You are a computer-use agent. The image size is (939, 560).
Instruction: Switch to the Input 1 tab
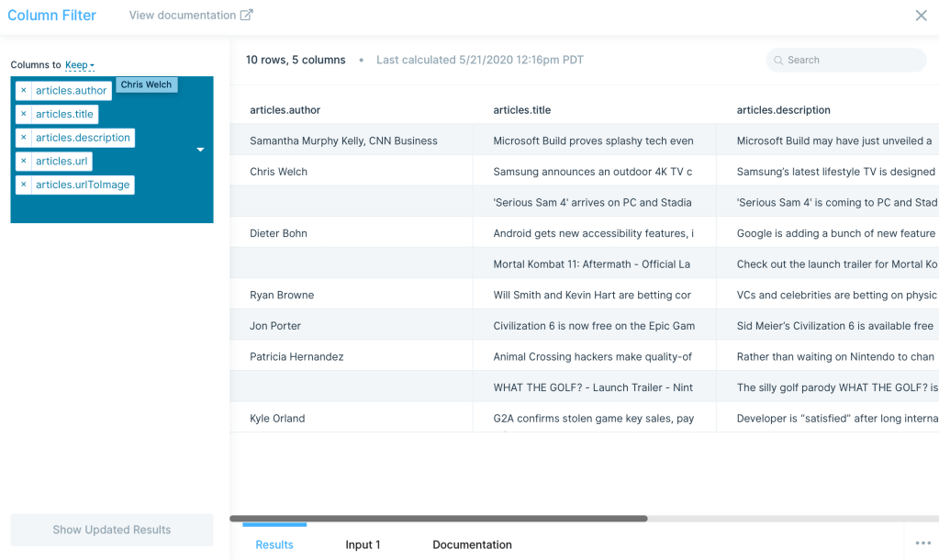363,544
